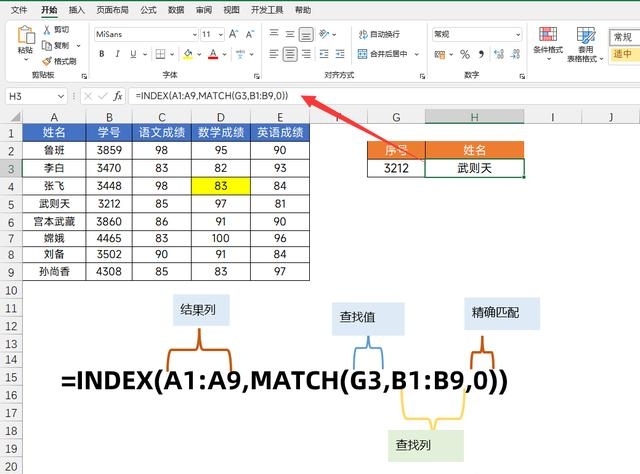Image resolution: width=640 pixels, height=474 pixels.
Task: Apply Comma Style number format
Action: pyautogui.click(x=481, y=54)
